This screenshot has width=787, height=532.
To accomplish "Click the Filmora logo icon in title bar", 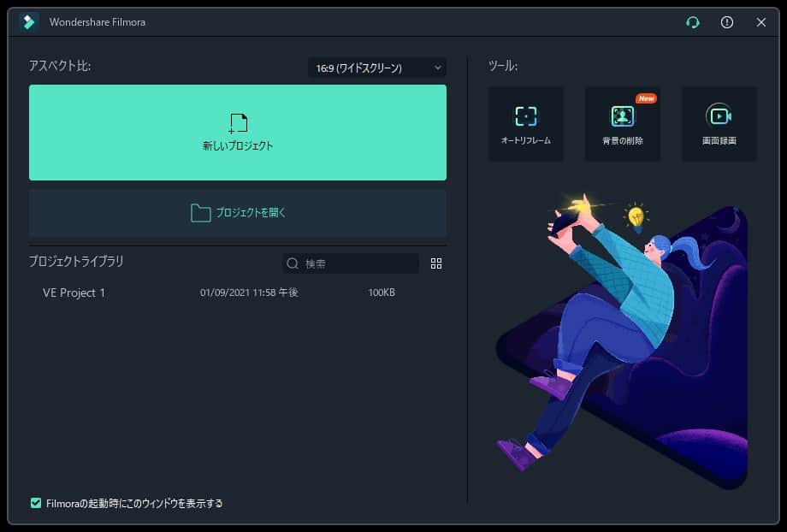I will (28, 22).
